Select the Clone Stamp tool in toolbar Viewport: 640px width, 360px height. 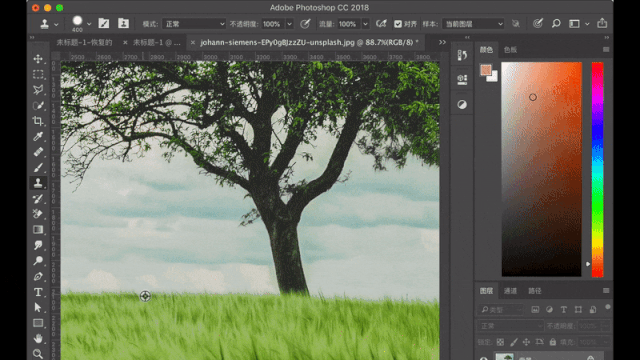38,183
